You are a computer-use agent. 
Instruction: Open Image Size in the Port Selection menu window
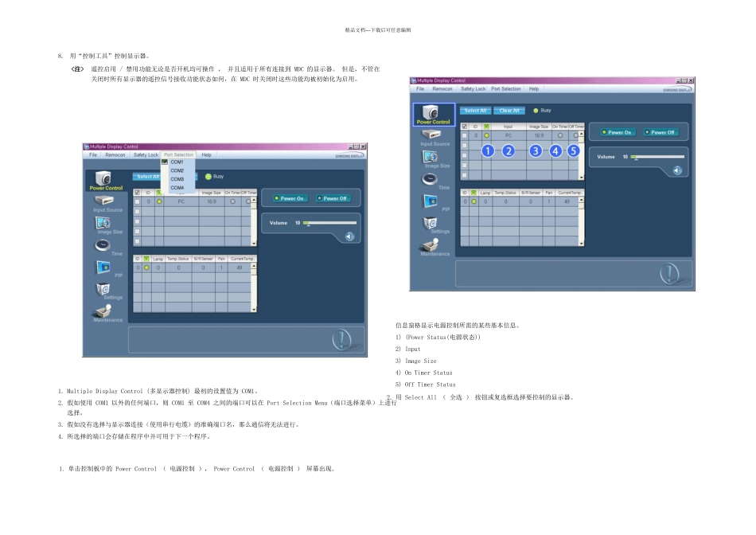107,225
